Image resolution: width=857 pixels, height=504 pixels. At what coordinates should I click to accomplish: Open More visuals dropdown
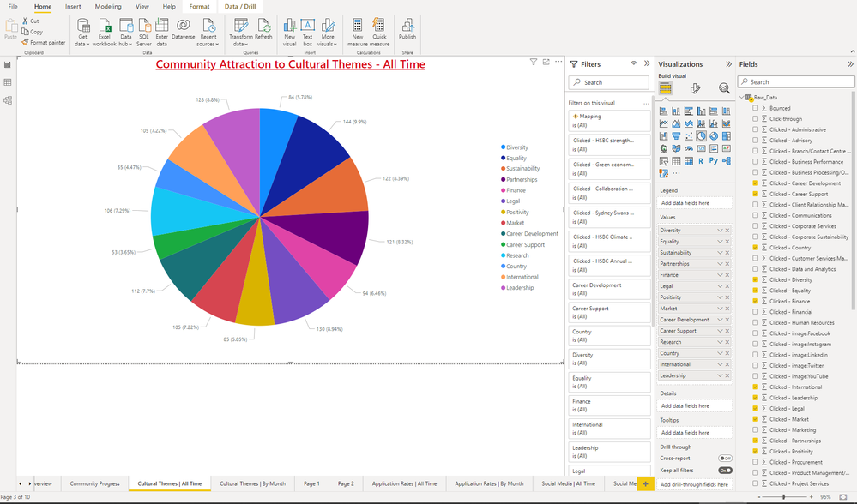click(x=328, y=33)
